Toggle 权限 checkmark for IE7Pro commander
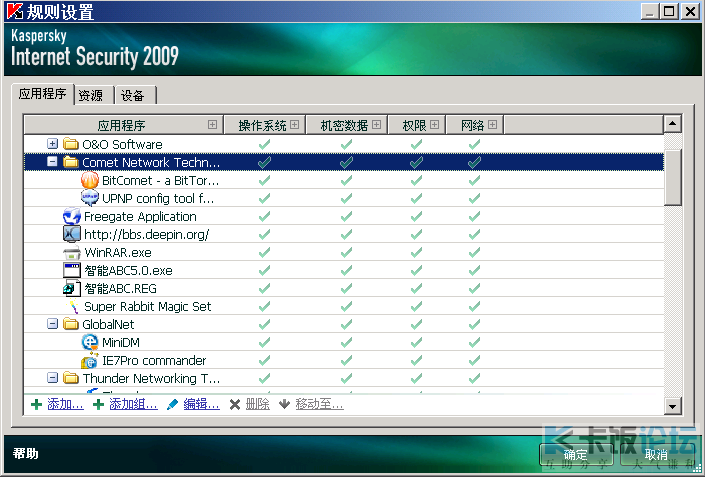This screenshot has height=477, width=705. tap(416, 360)
